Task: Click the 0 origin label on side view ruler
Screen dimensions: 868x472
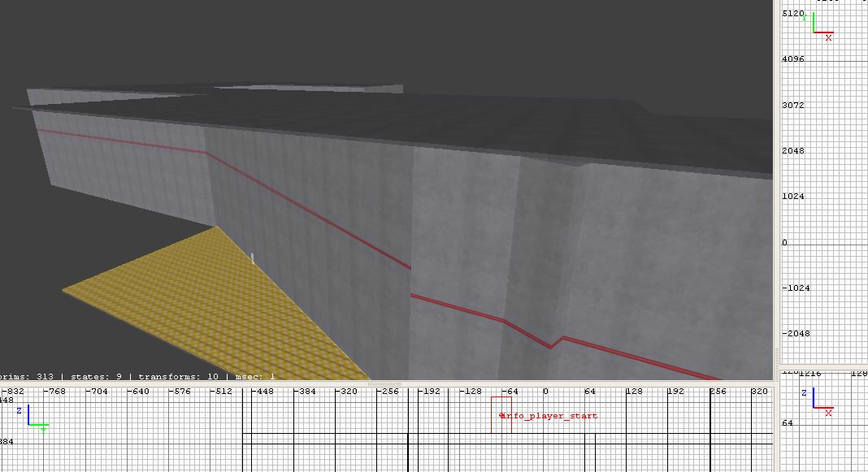Action: (x=545, y=392)
